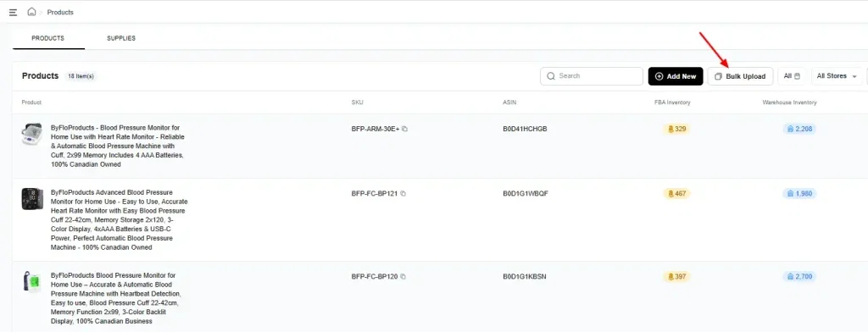Switch to the PRODUCTS tab

coord(48,38)
